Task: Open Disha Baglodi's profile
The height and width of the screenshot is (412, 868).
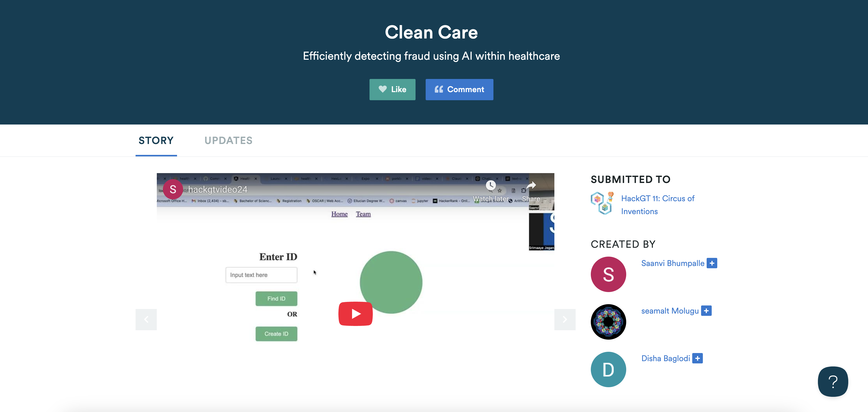Action: coord(665,358)
